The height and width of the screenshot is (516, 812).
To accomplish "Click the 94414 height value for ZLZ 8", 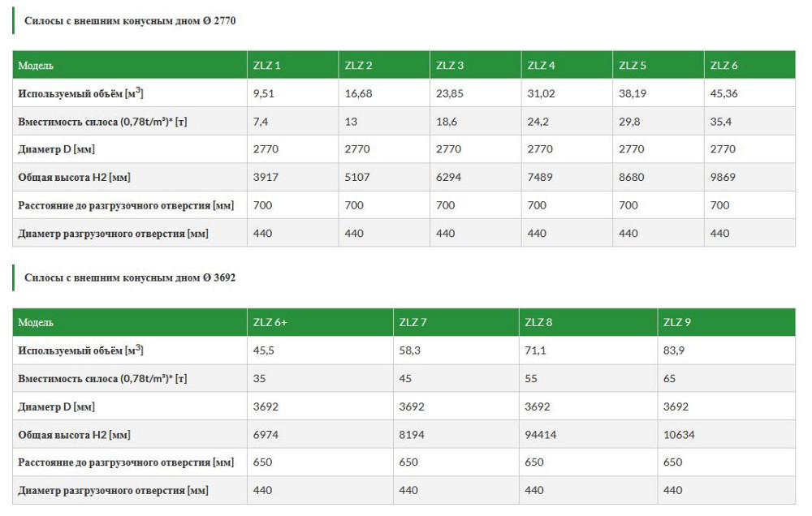I will pyautogui.click(x=541, y=435).
